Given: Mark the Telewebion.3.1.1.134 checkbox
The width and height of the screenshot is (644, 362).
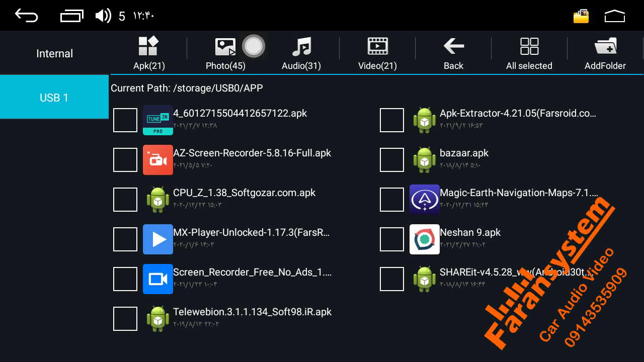Looking at the screenshot, I should 125,319.
